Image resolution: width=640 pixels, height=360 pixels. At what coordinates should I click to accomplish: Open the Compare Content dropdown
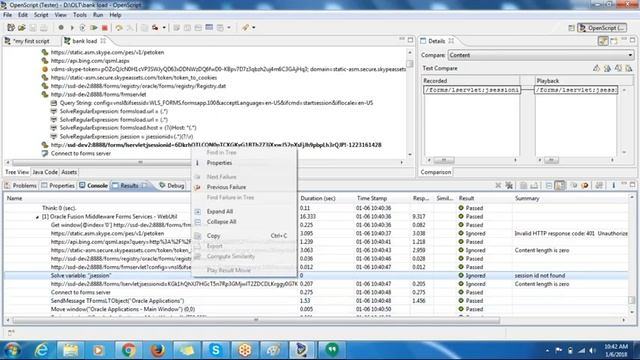point(541,55)
